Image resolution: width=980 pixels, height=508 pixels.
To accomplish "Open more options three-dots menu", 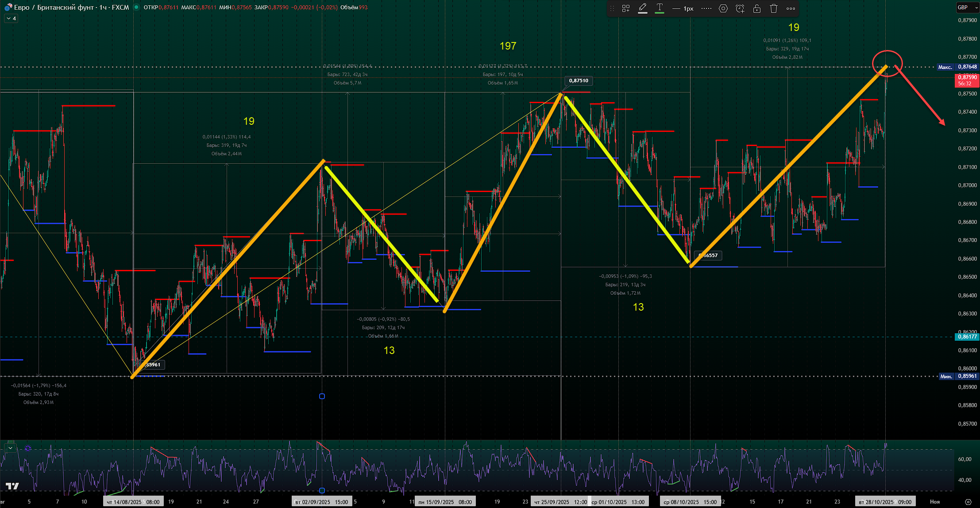I will point(791,8).
